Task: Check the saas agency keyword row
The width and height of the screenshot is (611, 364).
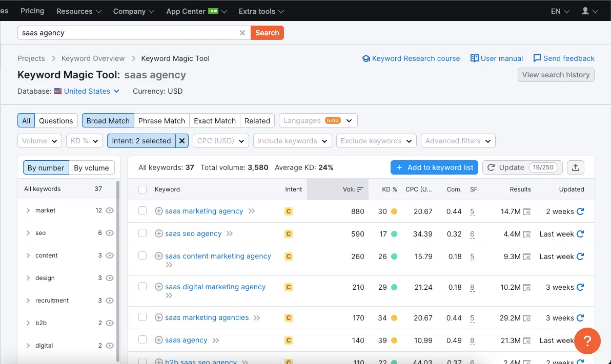Action: tap(142, 339)
